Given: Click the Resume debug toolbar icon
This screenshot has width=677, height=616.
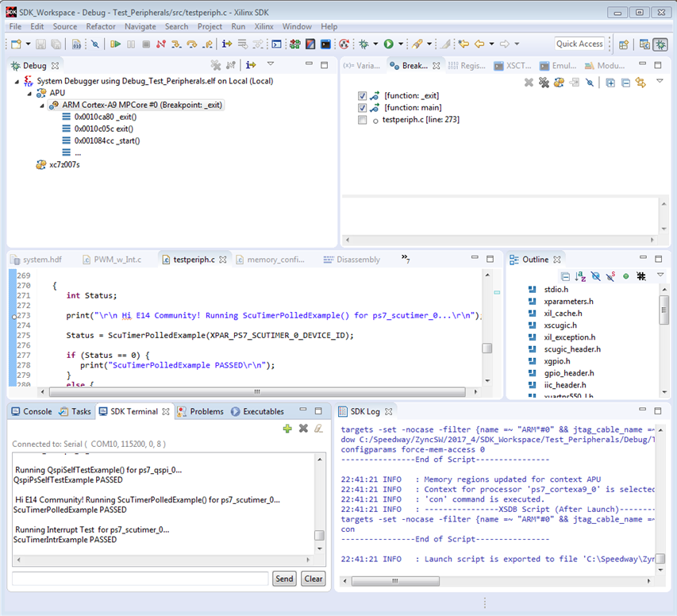Looking at the screenshot, I should [115, 44].
